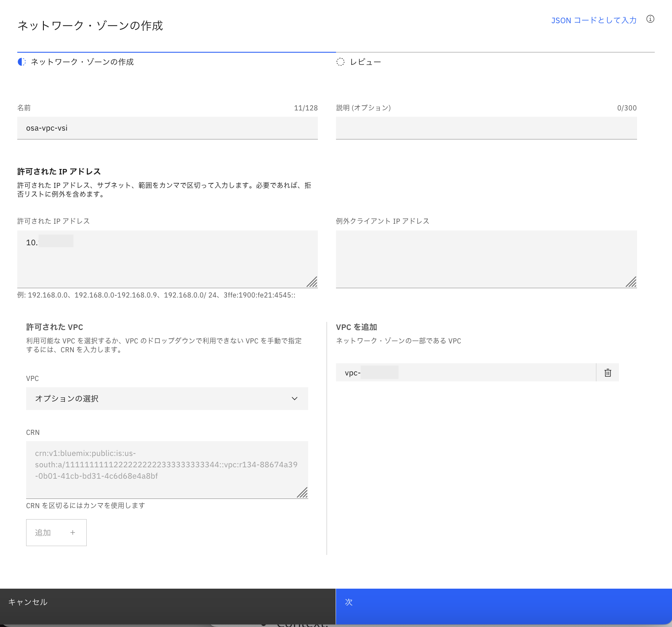
Task: Click the vpc- entry in added VPC list
Action: [x=466, y=372]
